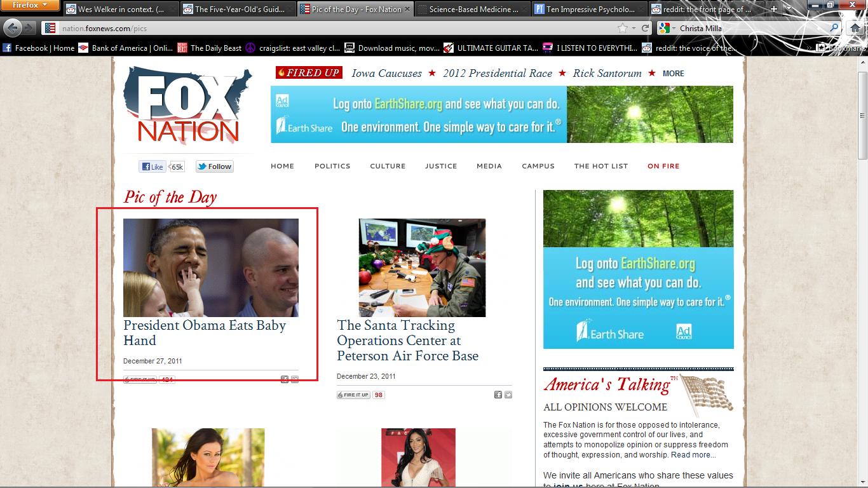Open the MEDIA section
The image size is (868, 488).
point(489,166)
